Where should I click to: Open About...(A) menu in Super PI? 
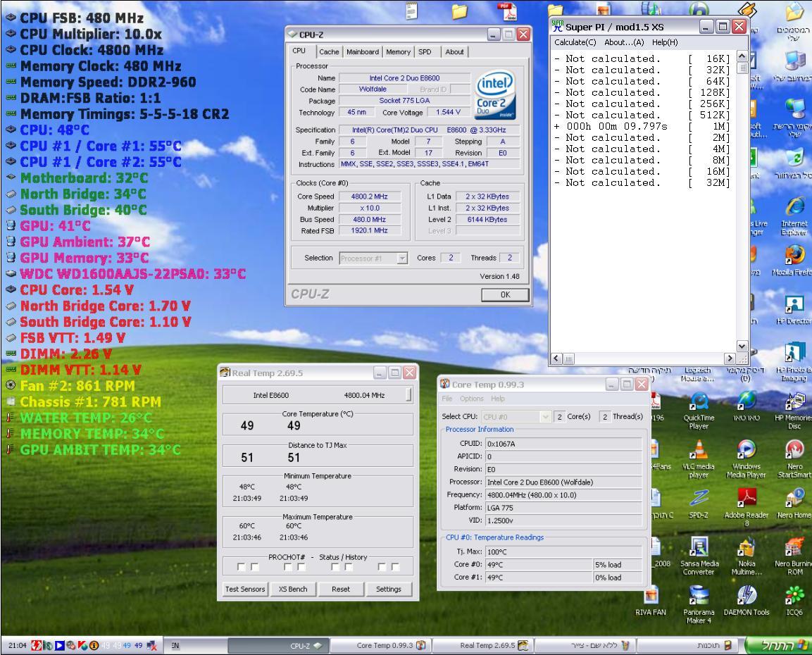[x=624, y=42]
